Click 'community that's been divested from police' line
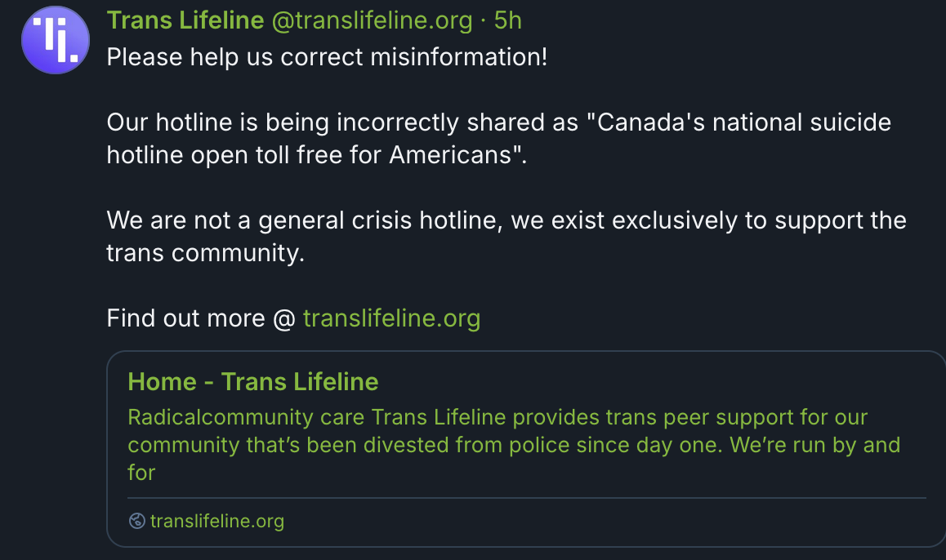946x560 pixels. (425, 445)
